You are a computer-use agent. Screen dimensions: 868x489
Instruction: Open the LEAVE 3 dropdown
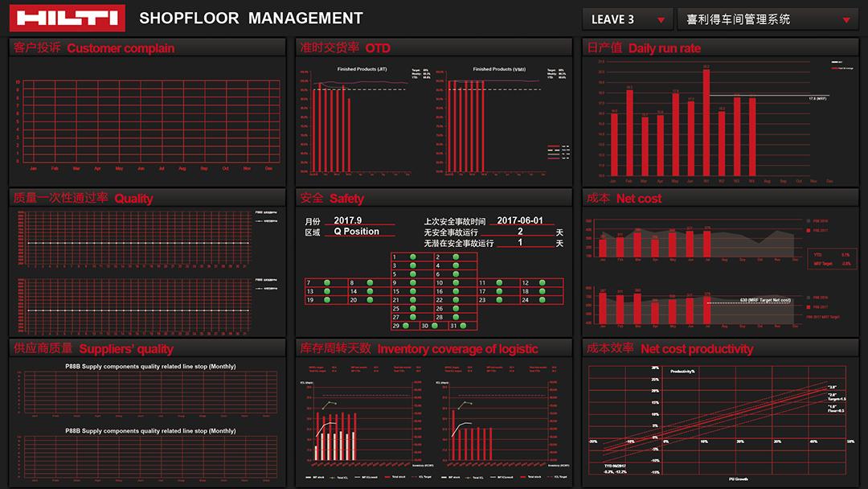click(627, 19)
